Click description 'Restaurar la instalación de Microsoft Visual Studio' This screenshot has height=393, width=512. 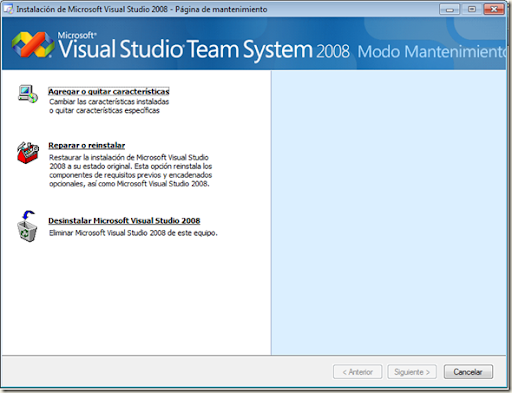pos(129,157)
